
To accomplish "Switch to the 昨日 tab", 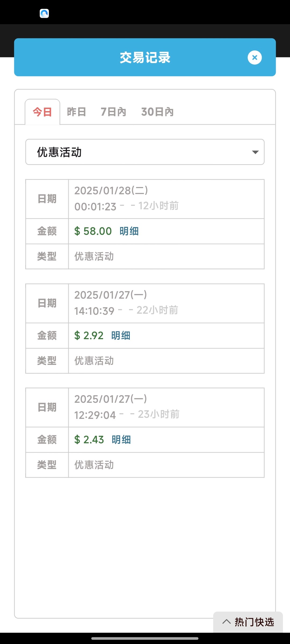I will tap(77, 112).
